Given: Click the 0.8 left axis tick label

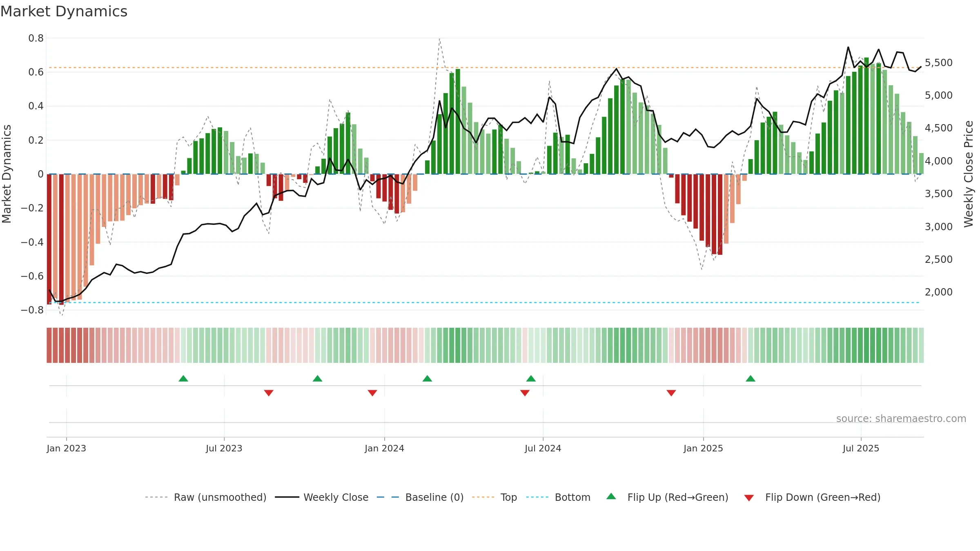Looking at the screenshot, I should click(x=36, y=38).
